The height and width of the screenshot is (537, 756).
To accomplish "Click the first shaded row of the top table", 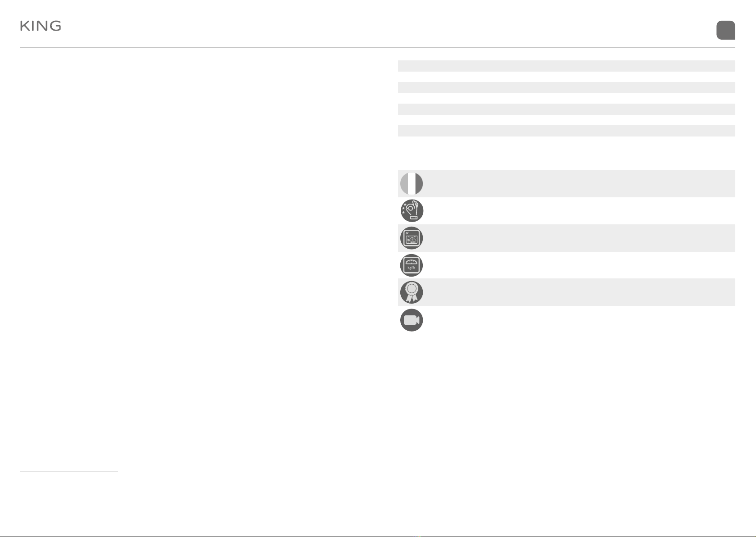I will coord(566,66).
